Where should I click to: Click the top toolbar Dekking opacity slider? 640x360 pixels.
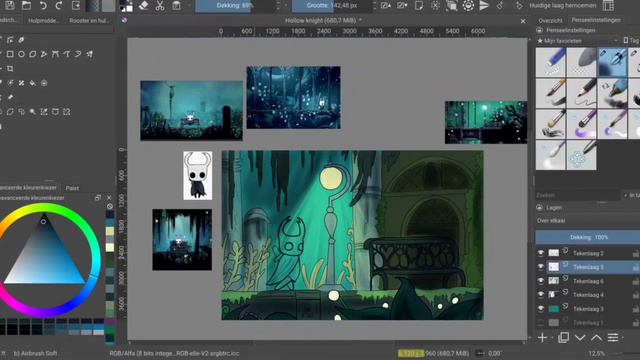tap(235, 6)
